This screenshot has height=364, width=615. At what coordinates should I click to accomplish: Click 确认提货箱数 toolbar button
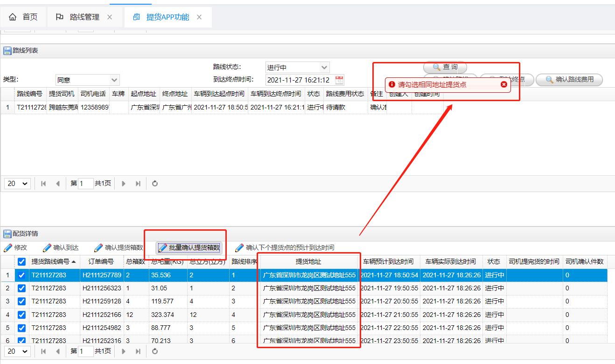tap(119, 247)
